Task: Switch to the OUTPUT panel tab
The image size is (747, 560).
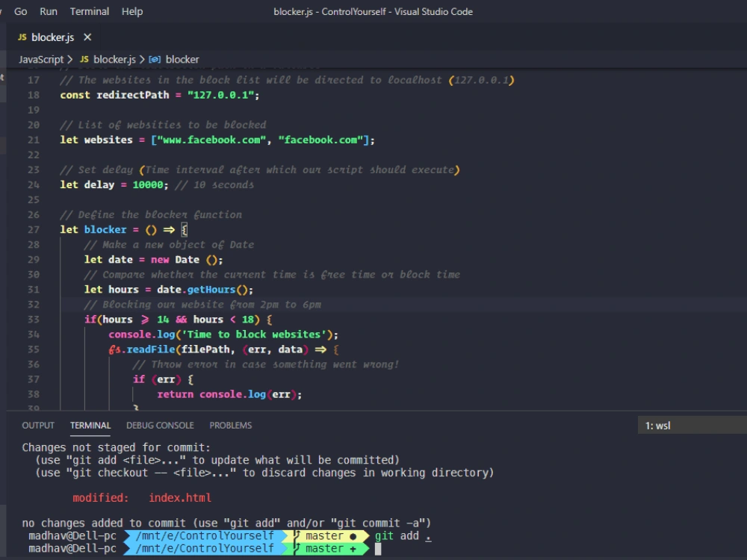Action: [38, 426]
